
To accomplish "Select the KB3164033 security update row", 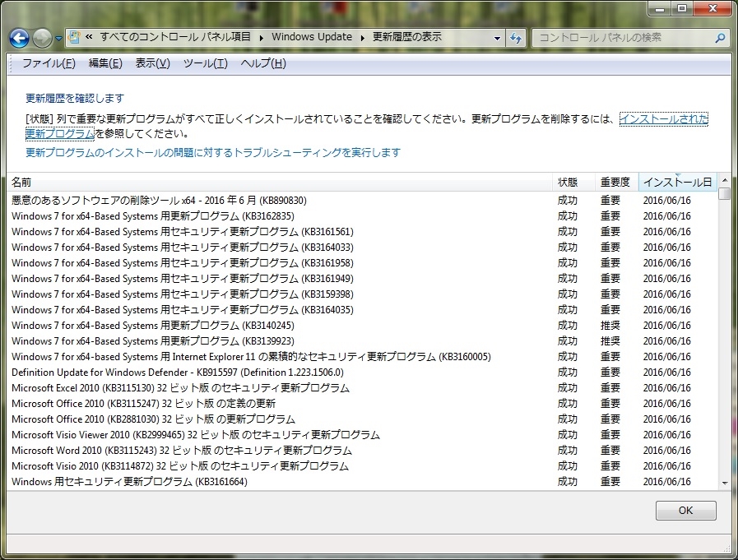I will [362, 247].
